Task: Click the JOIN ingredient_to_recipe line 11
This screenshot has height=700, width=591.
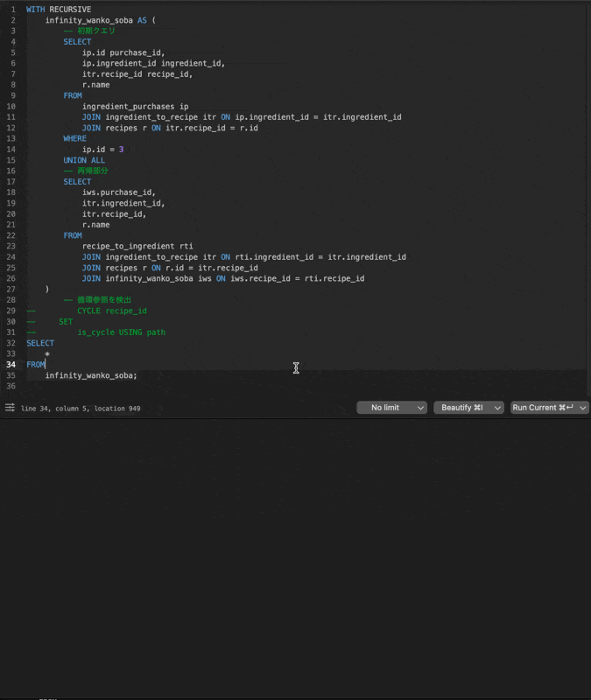Action: point(242,117)
